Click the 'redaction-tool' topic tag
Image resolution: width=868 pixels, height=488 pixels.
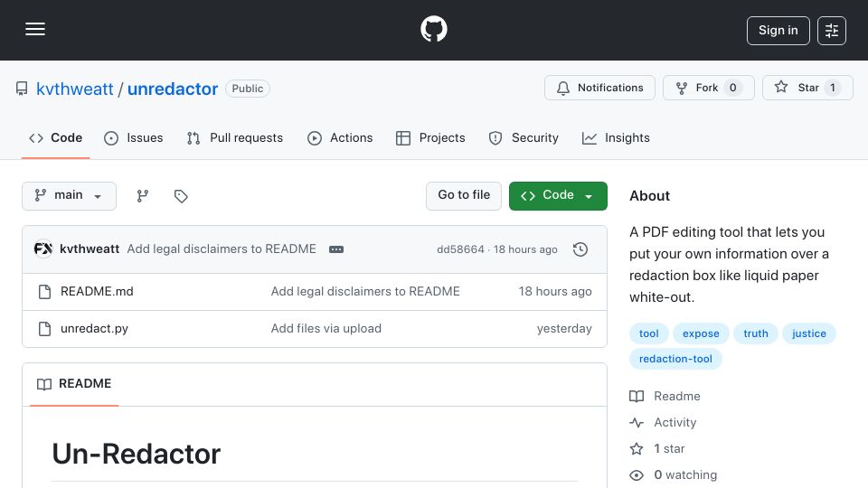click(675, 359)
